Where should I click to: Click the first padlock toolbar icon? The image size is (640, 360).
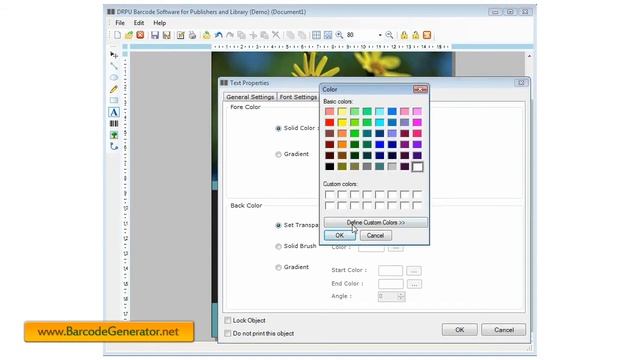click(x=404, y=35)
